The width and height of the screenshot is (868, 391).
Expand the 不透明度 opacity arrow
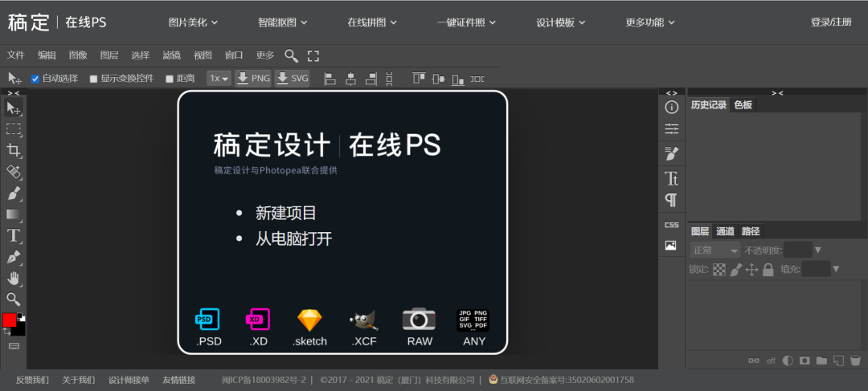pos(818,250)
